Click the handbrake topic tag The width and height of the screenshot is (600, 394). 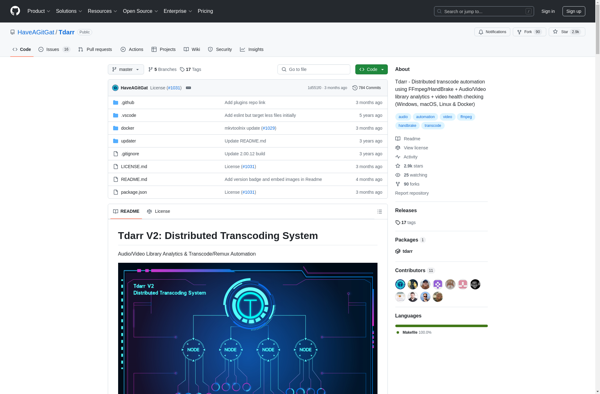click(407, 125)
